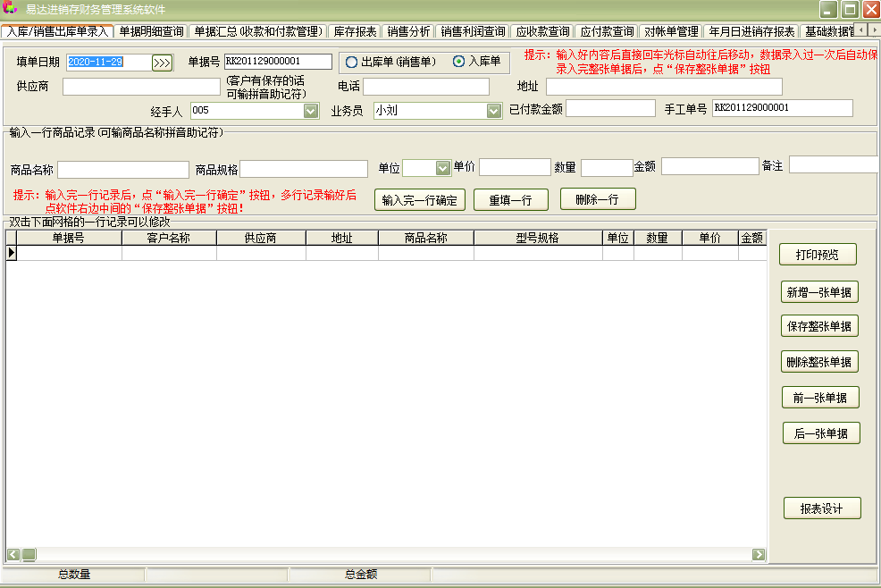Image resolution: width=881 pixels, height=588 pixels.
Task: Click the 删除整张单据 button
Action: pos(819,362)
